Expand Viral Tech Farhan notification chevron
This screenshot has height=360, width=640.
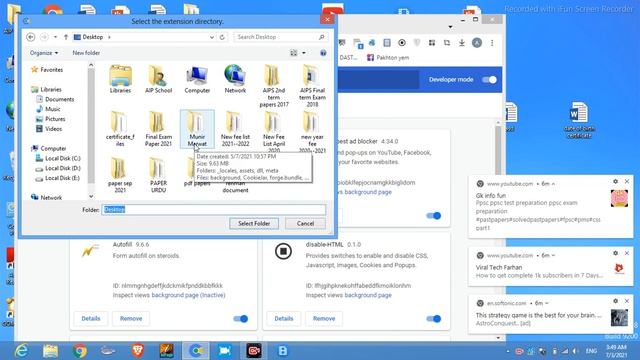point(553,256)
